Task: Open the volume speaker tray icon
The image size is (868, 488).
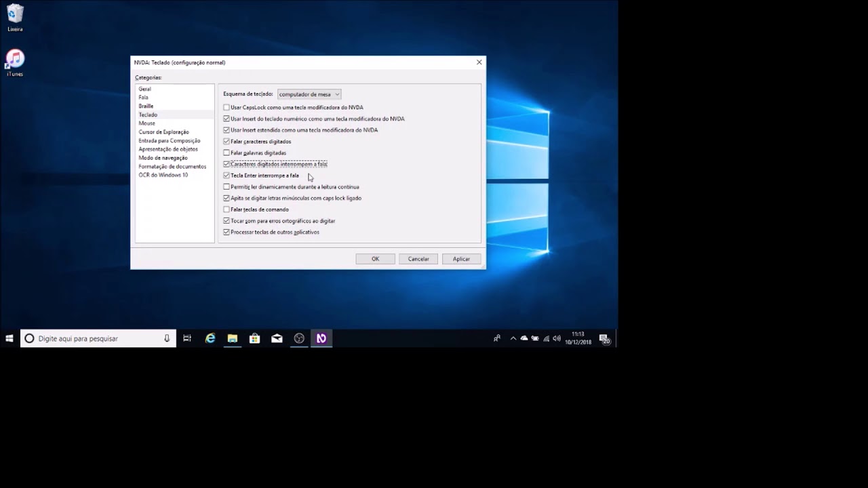Action: coord(557,338)
